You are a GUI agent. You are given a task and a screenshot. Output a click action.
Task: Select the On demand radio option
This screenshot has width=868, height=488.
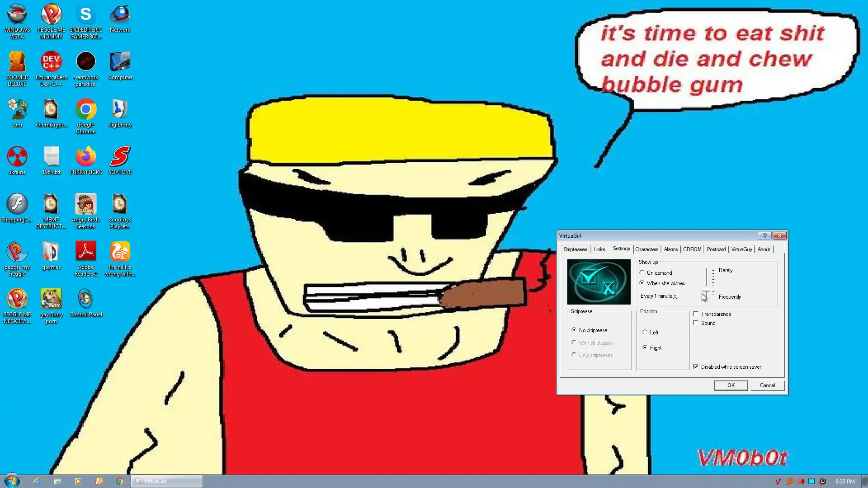point(642,272)
